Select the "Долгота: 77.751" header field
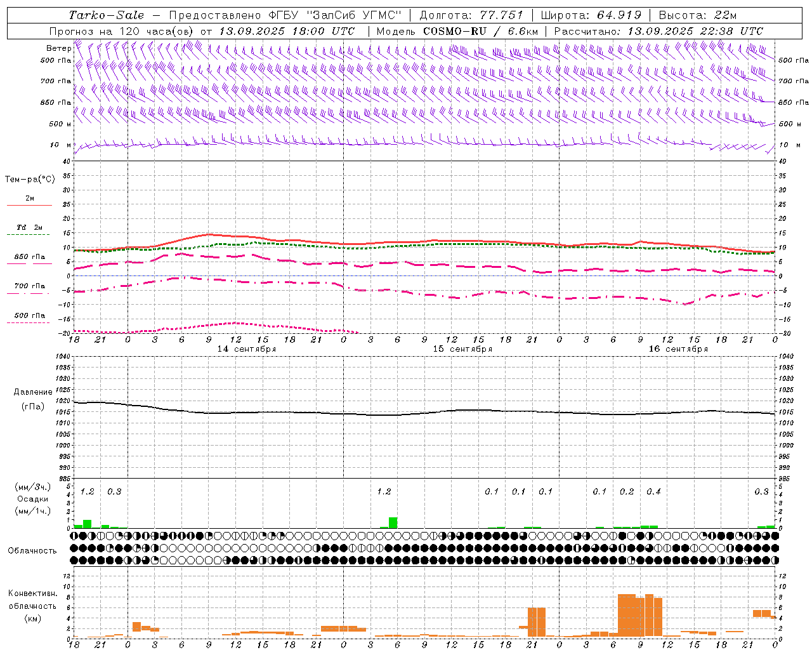This screenshot has width=812, height=650. point(471,15)
